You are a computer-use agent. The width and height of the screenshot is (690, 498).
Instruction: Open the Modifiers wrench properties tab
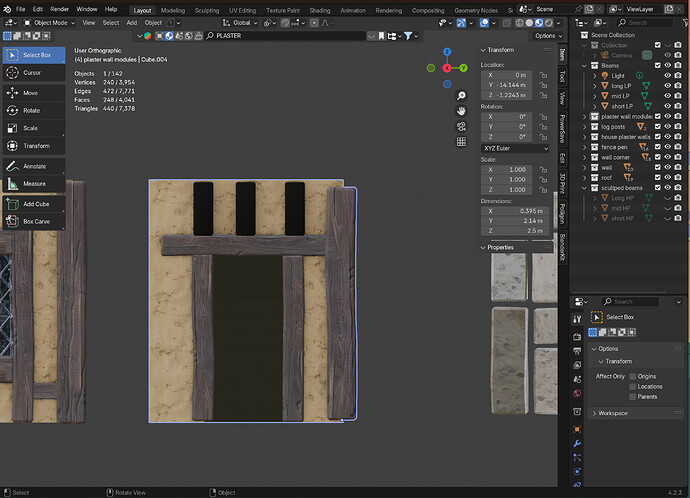coord(577,442)
